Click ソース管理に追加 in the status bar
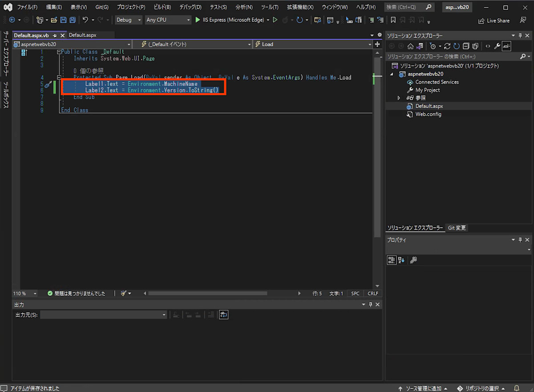 [423, 388]
